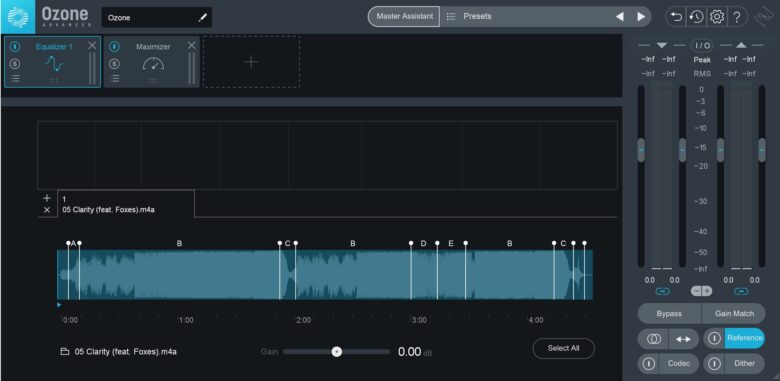Viewport: 780px width, 381px height.
Task: Open Equalizer 1 module presets list
Action: pos(15,79)
